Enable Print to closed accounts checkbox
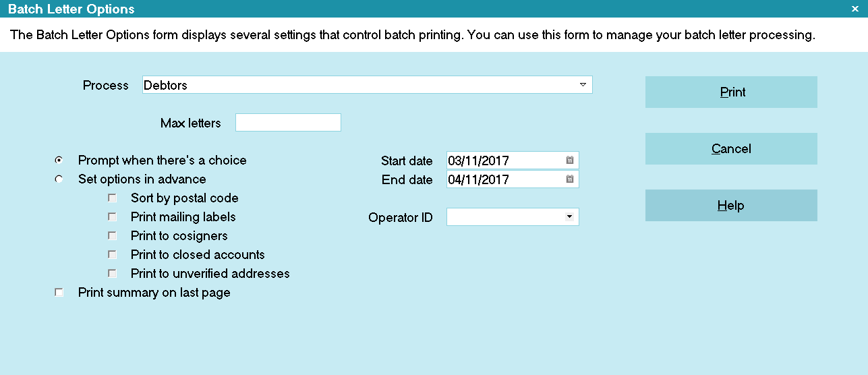Viewport: 868px width, 375px height. click(113, 255)
